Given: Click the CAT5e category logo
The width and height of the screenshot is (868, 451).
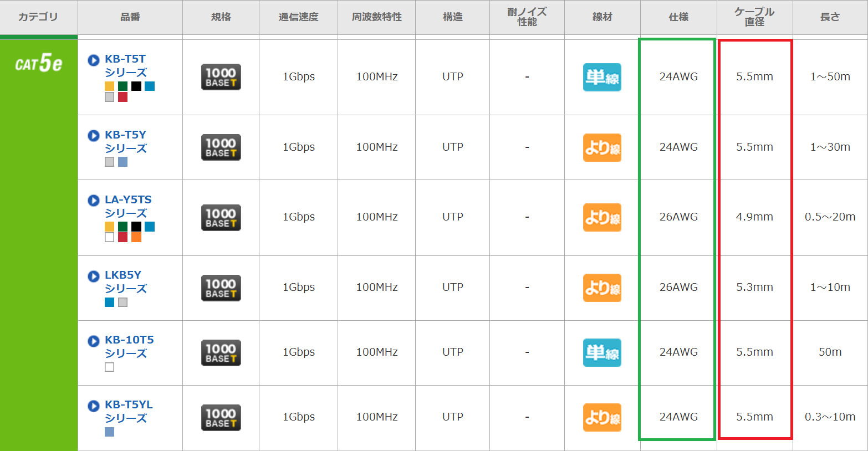Looking at the screenshot, I should [x=38, y=64].
